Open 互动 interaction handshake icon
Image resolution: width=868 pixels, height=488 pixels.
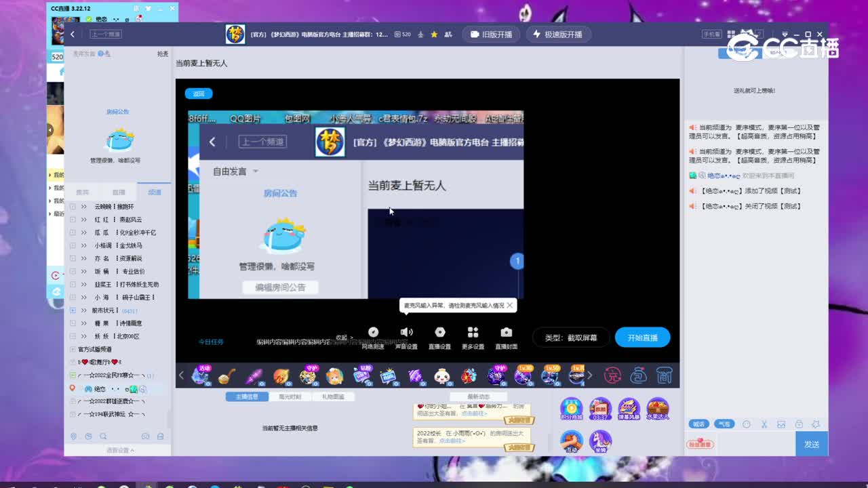572,442
